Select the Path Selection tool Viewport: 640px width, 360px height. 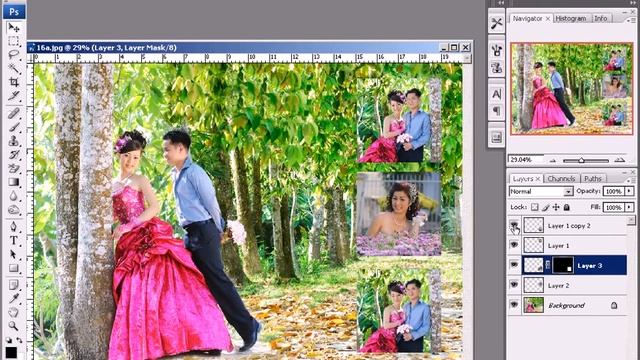point(13,254)
